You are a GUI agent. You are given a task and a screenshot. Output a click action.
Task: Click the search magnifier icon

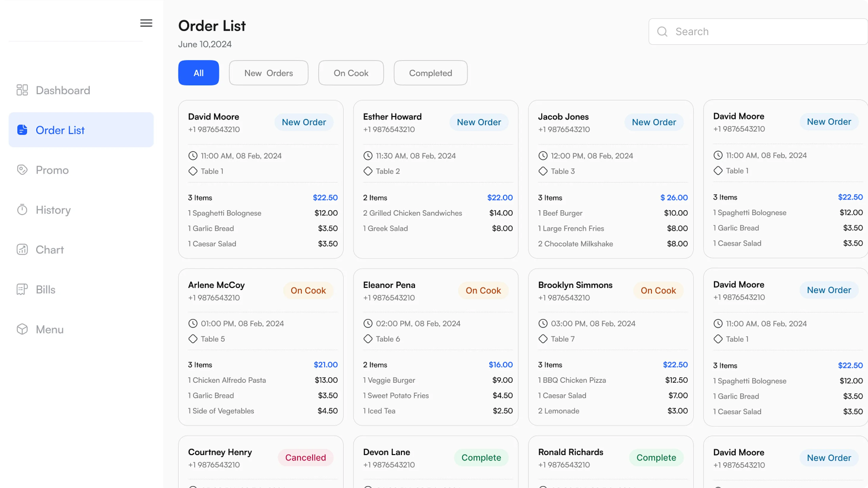pos(662,32)
